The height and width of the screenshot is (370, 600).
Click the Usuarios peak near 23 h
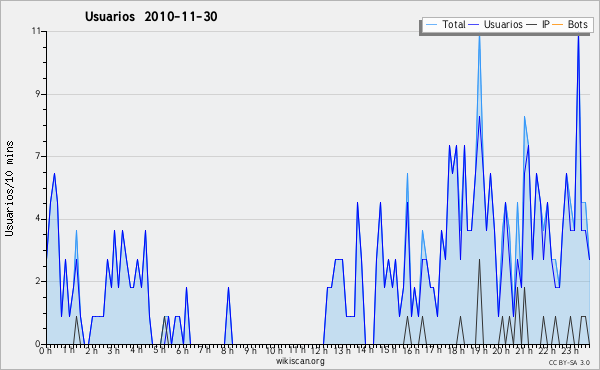point(578,36)
